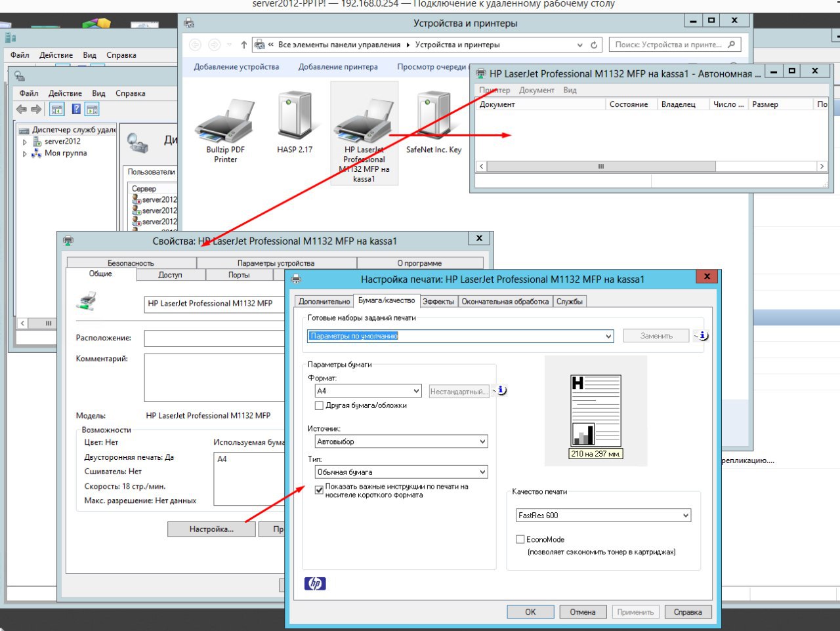Click the printer icon in properties General tab
Screen dimensions: 840x631
86,302
